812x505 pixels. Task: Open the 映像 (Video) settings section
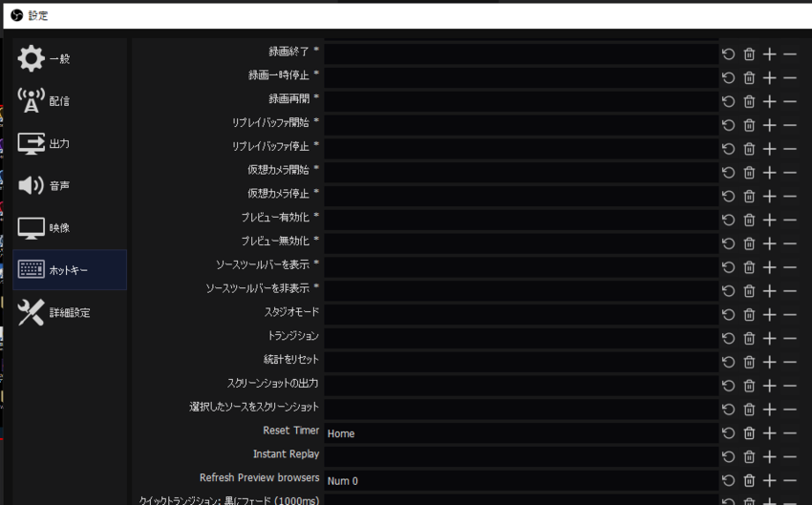[70, 227]
